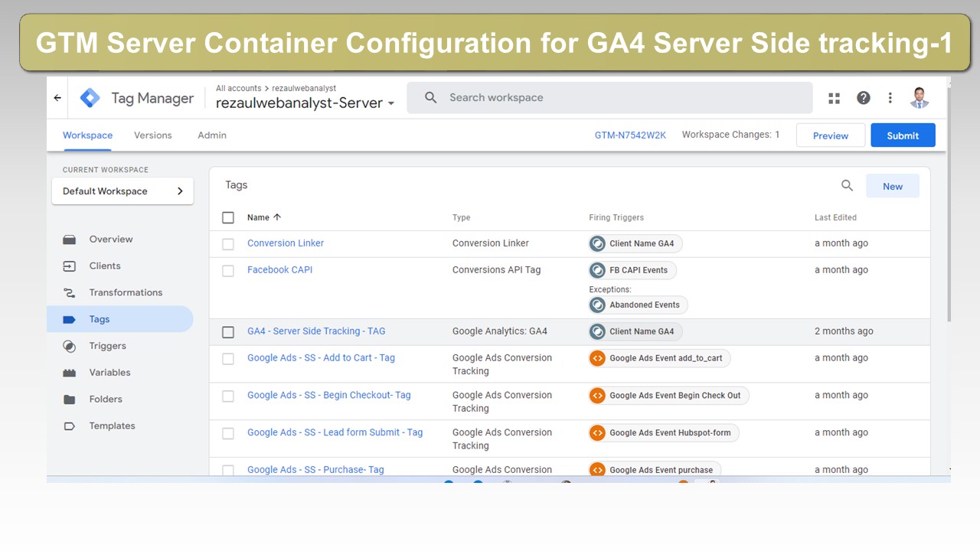The image size is (980, 551).
Task: Click the search icon in the Tags panel
Action: click(847, 185)
